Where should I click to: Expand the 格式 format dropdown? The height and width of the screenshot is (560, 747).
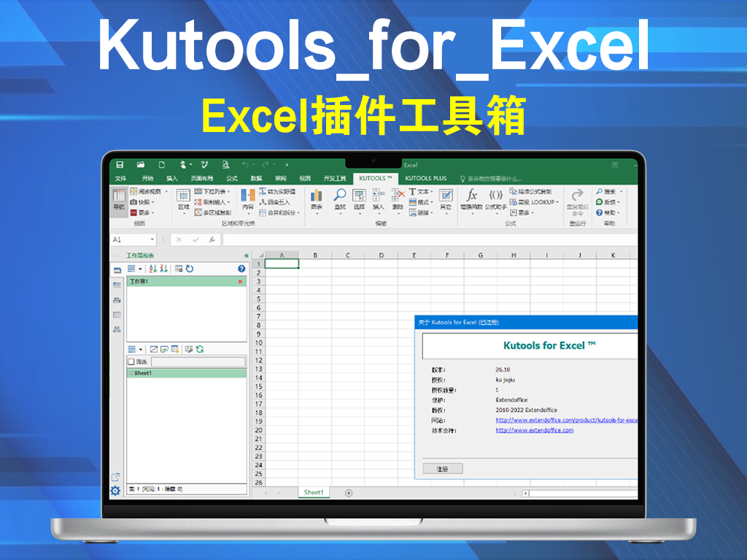click(x=421, y=203)
